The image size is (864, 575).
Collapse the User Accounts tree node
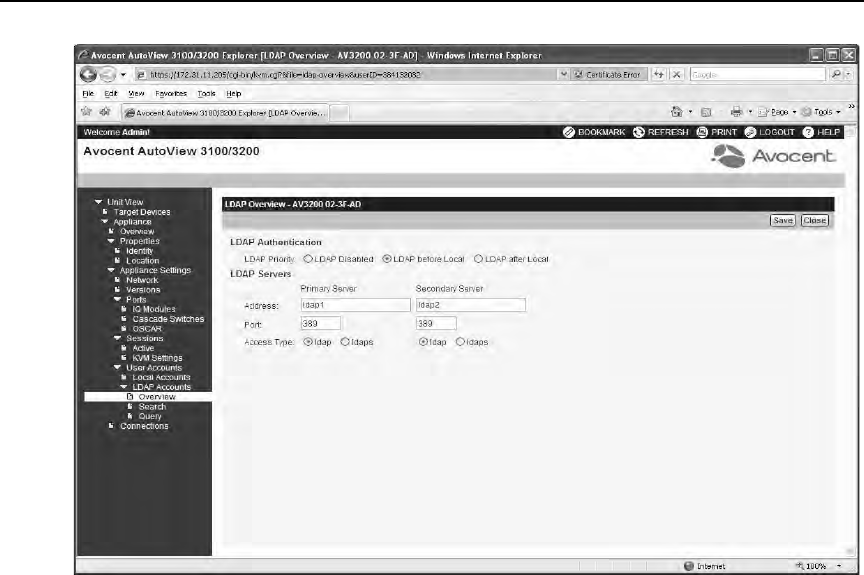coord(117,367)
